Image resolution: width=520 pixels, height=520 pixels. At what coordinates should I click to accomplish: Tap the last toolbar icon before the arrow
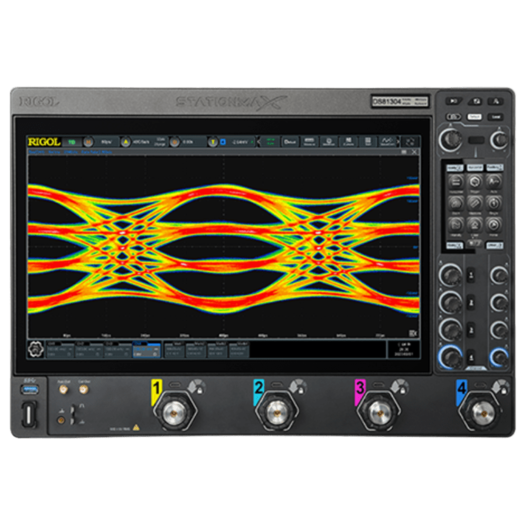click(387, 142)
